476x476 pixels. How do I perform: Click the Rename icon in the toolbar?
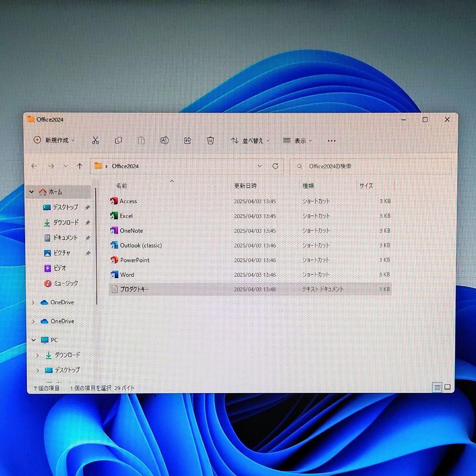[165, 140]
